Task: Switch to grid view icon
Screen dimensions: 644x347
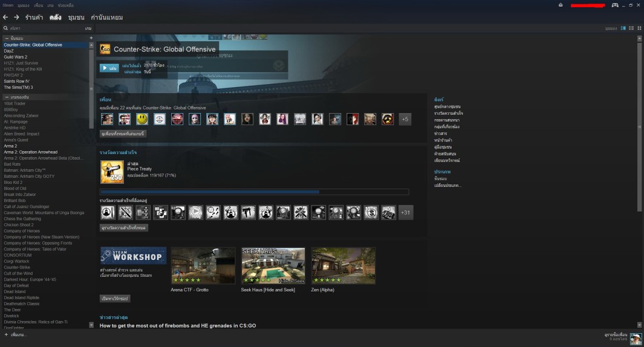Action: coord(639,28)
